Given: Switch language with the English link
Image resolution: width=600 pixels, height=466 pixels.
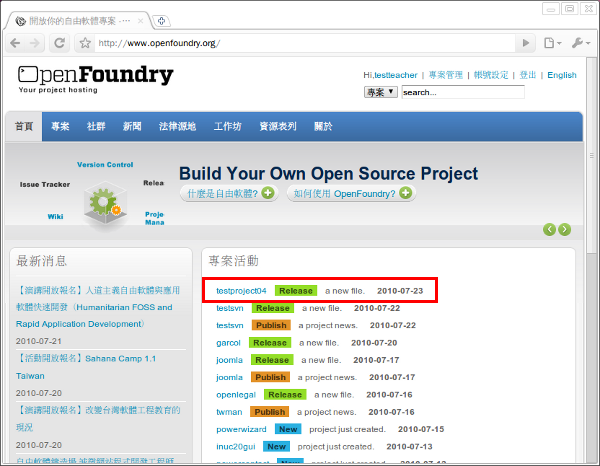Looking at the screenshot, I should (562, 75).
